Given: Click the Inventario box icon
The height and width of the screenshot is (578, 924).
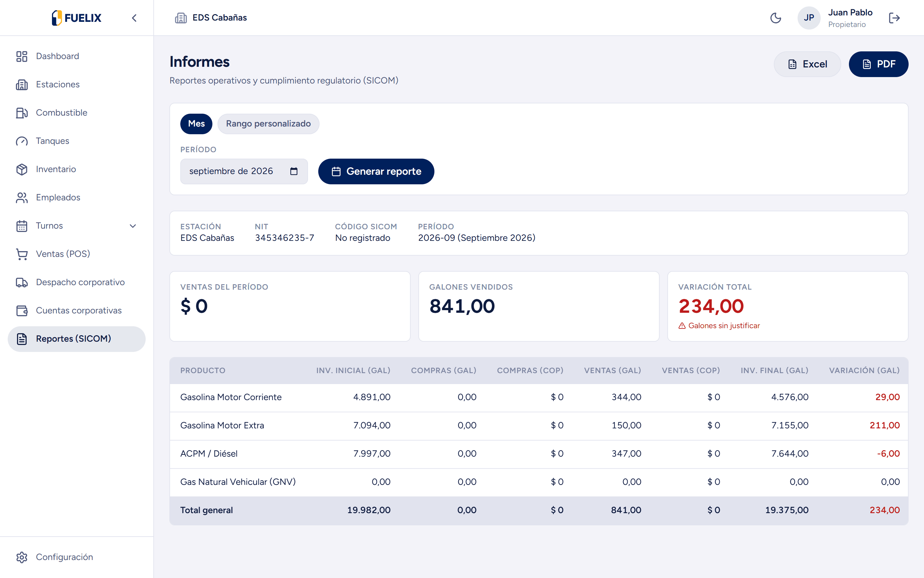Looking at the screenshot, I should [22, 169].
